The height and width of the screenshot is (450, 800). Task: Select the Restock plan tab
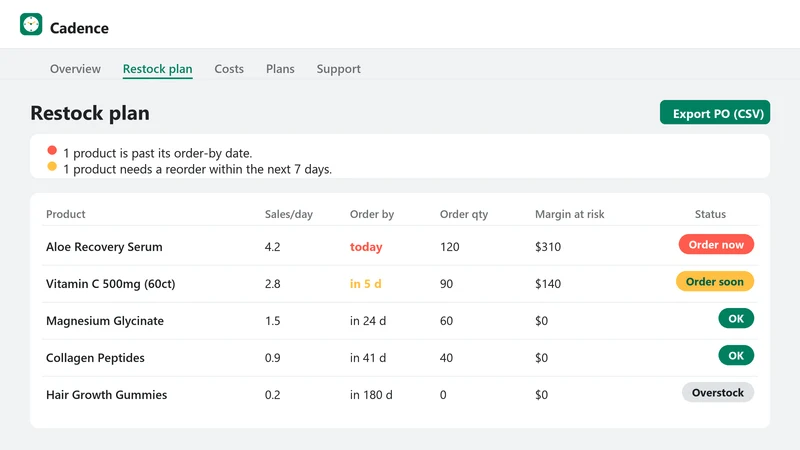[x=158, y=69]
